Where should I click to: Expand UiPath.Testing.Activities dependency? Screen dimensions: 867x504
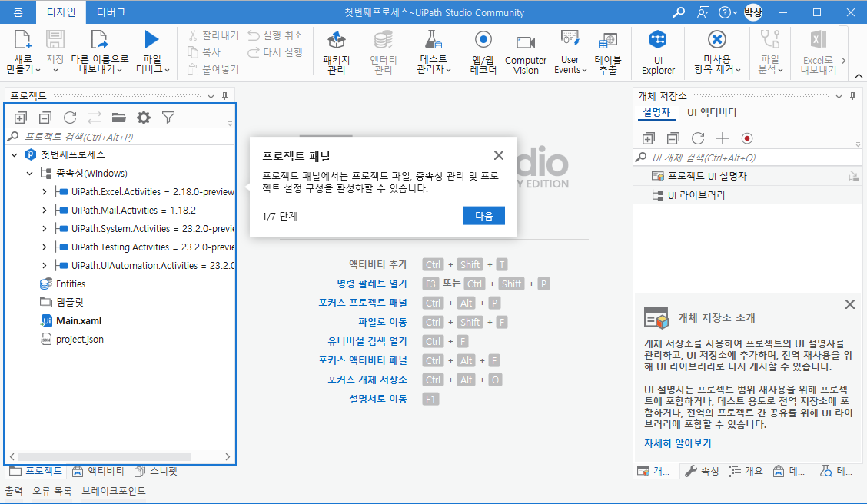click(x=45, y=247)
